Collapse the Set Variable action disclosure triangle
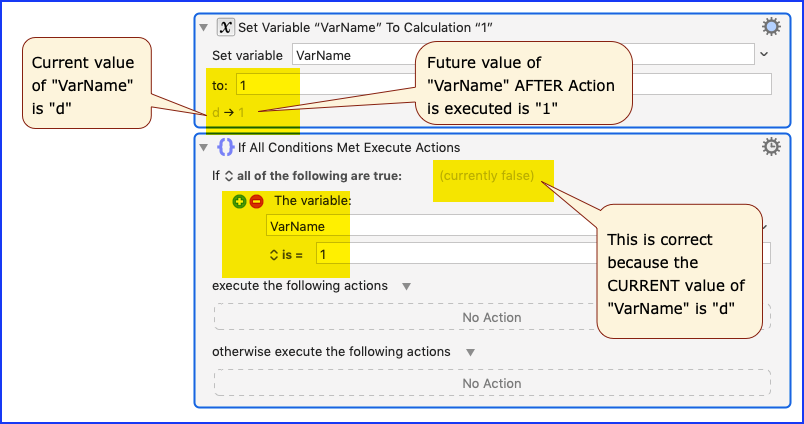This screenshot has height=424, width=804. (x=204, y=28)
